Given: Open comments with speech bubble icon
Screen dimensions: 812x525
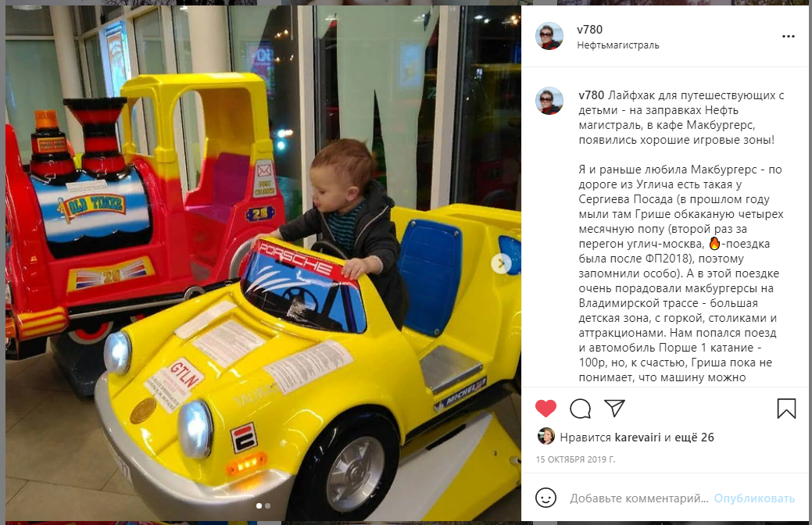Looking at the screenshot, I should click(x=580, y=409).
